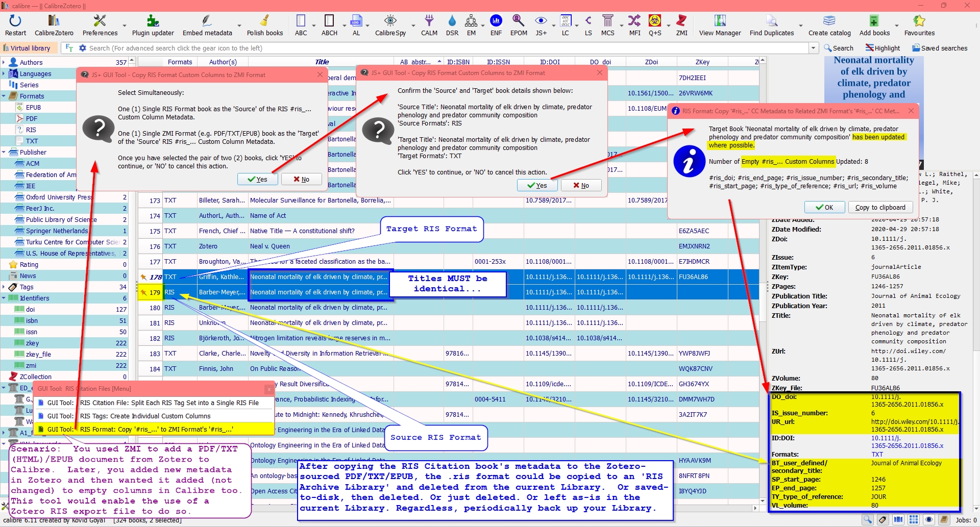Click No in the 'Select Simultaneously' dialog
980x527 pixels.
click(302, 179)
